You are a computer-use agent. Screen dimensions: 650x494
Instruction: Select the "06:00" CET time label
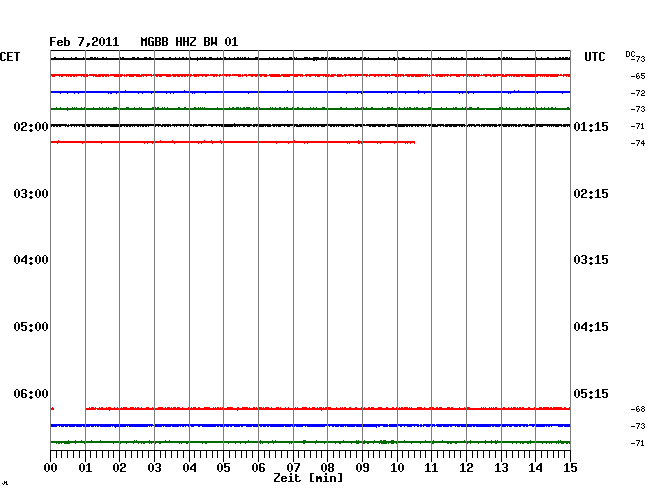(x=31, y=393)
